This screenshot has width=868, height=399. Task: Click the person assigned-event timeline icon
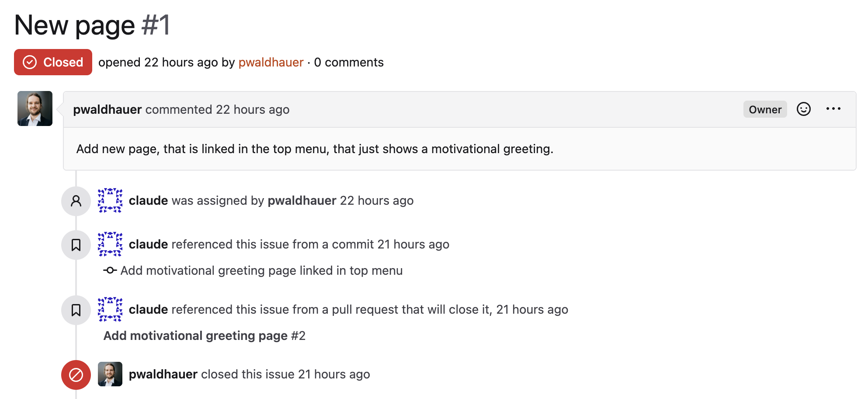[x=76, y=201]
